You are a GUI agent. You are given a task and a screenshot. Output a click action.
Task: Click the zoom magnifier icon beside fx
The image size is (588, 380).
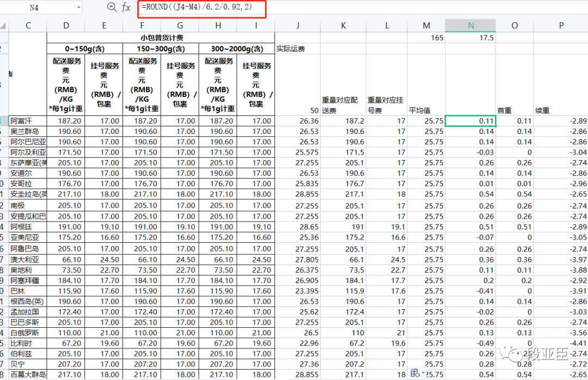[112, 7]
